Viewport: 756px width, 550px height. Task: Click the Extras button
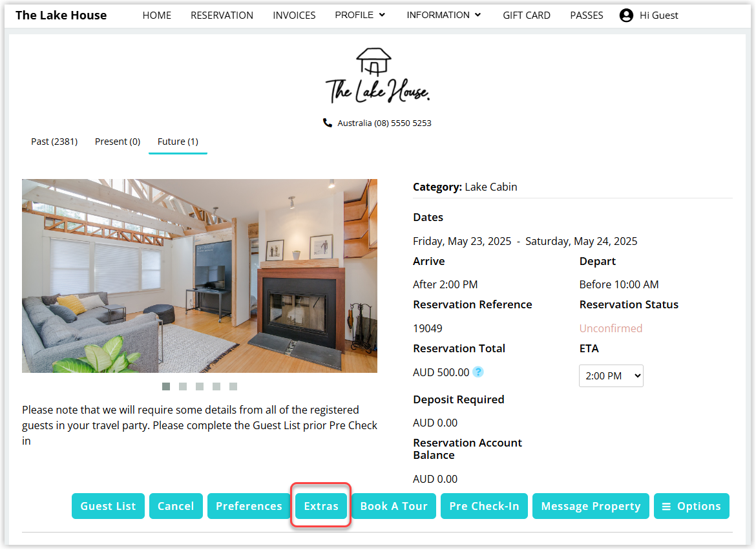coord(321,506)
